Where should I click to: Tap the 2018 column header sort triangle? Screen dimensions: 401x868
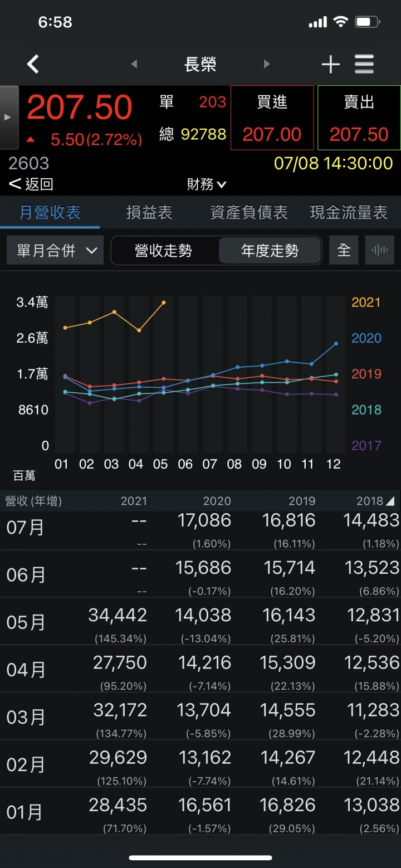pyautogui.click(x=390, y=501)
